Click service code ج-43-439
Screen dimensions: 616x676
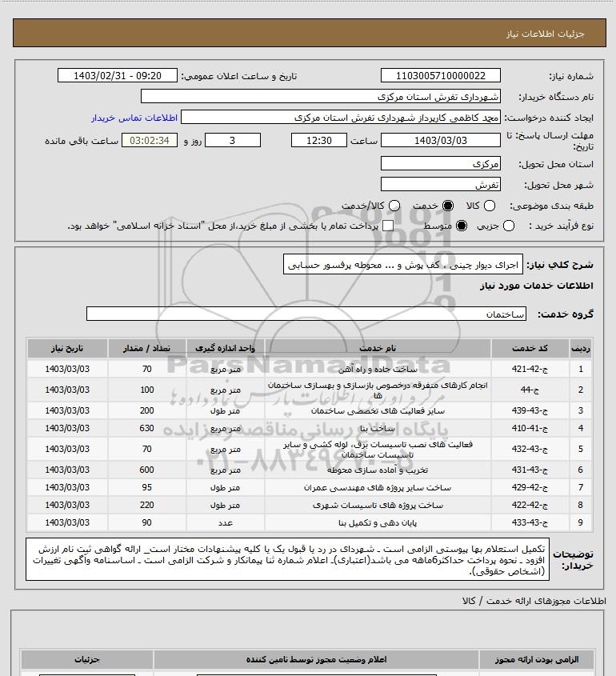coord(530,410)
